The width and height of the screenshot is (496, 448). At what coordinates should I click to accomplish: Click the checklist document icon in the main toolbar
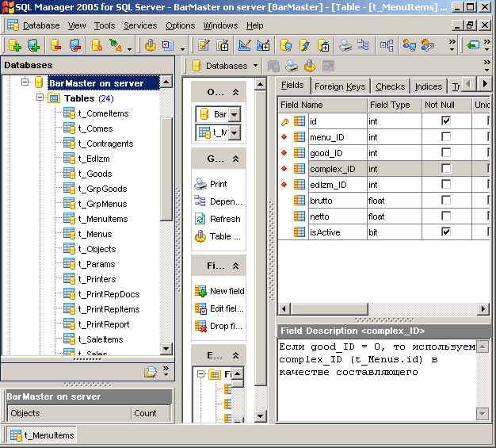(x=168, y=45)
